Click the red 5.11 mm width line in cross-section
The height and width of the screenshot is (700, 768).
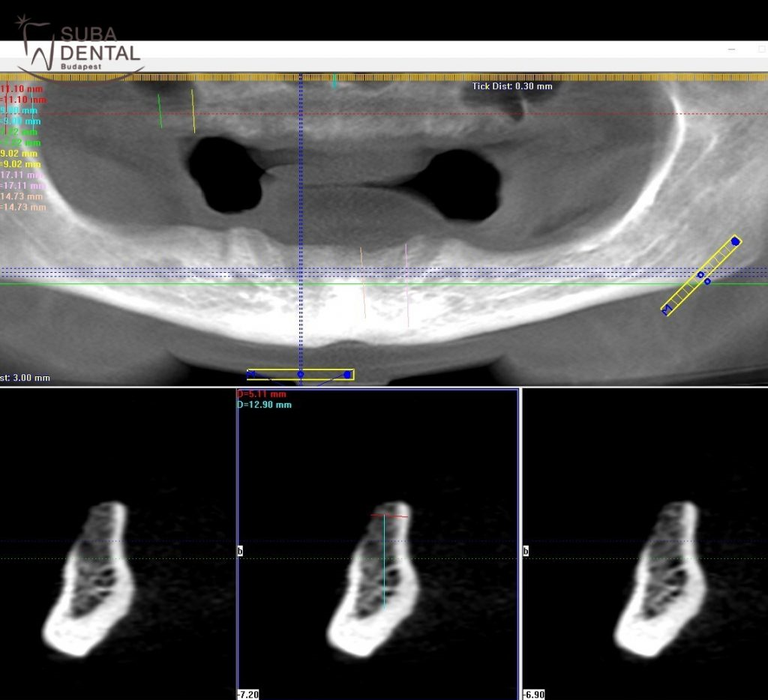389,516
